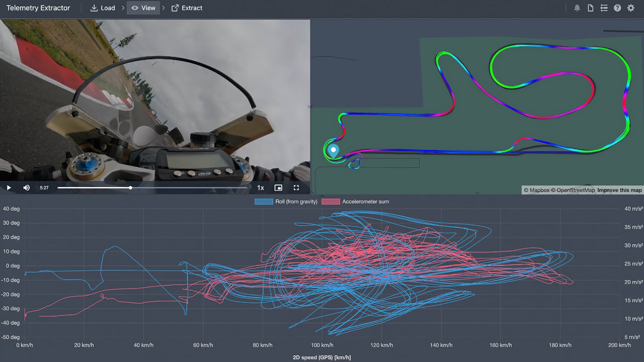Open settings with the gear icon
Image resolution: width=644 pixels, height=362 pixels.
(630, 8)
